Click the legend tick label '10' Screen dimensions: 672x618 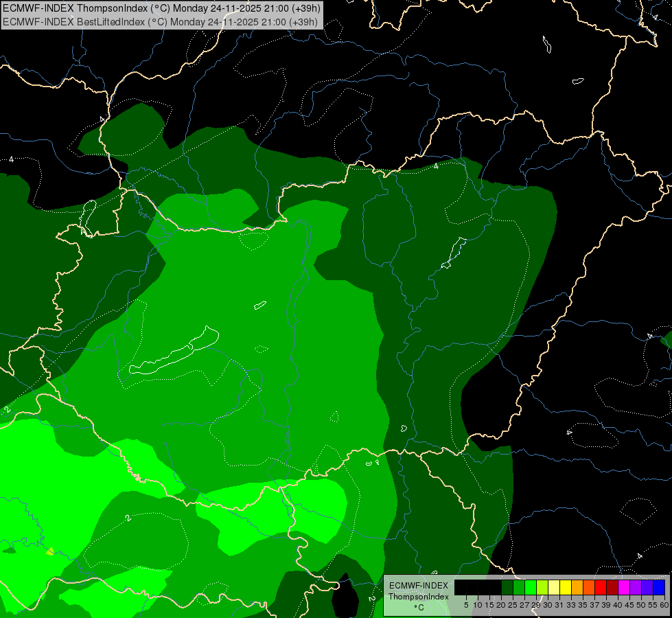pyautogui.click(x=478, y=605)
